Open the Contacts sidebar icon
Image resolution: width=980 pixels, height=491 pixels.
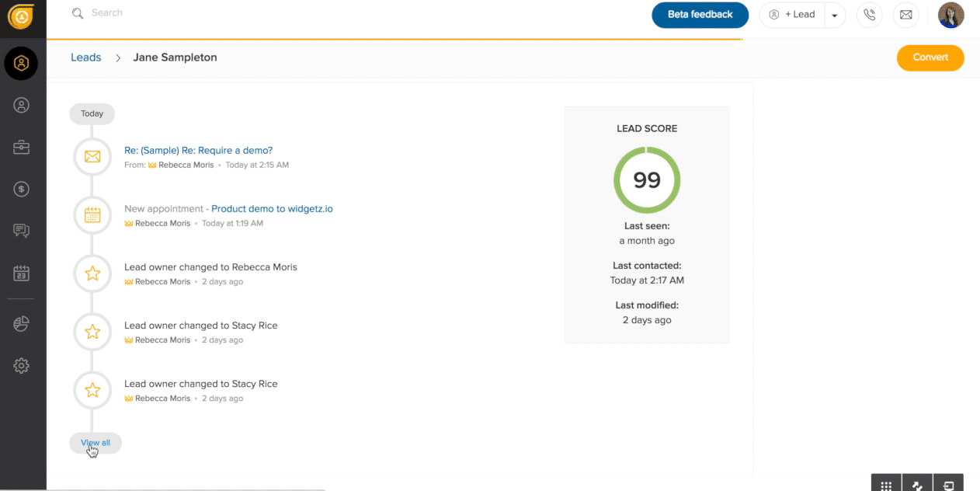(21, 105)
